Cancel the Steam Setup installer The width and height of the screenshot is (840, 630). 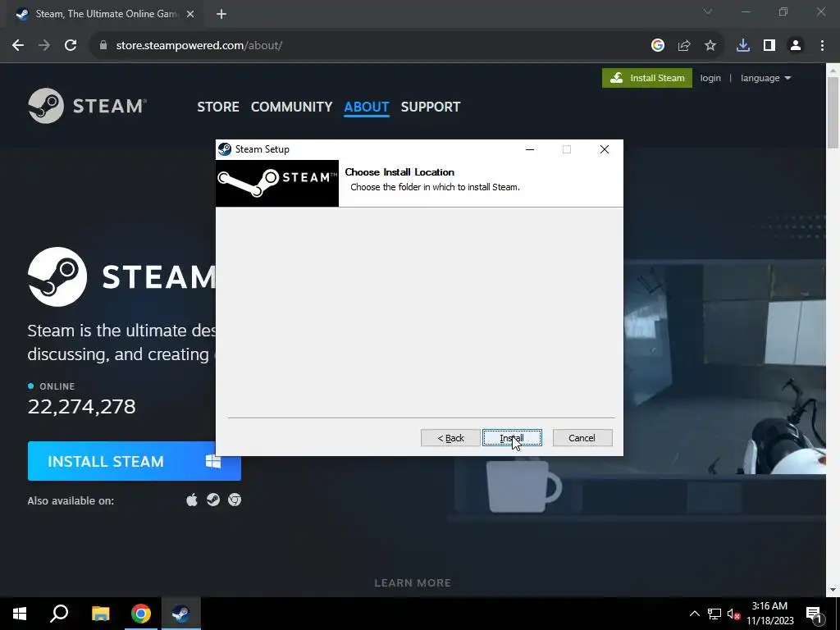click(582, 438)
